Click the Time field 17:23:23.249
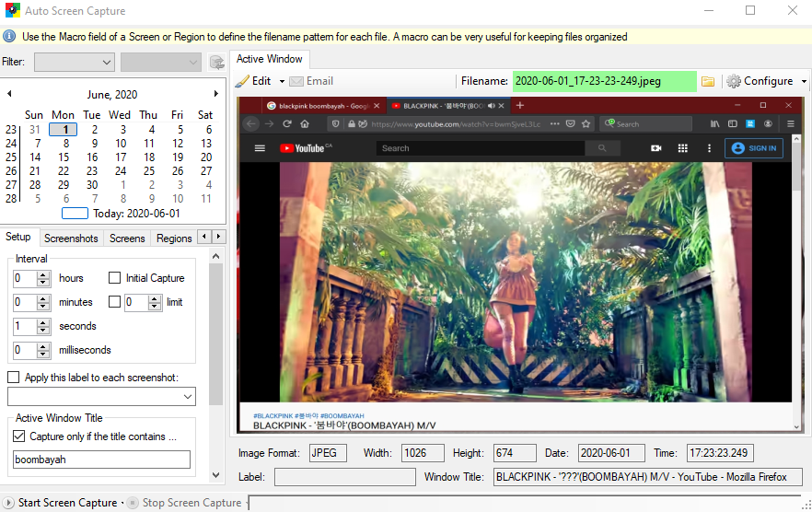Viewport: 812px width, 512px height. point(720,453)
